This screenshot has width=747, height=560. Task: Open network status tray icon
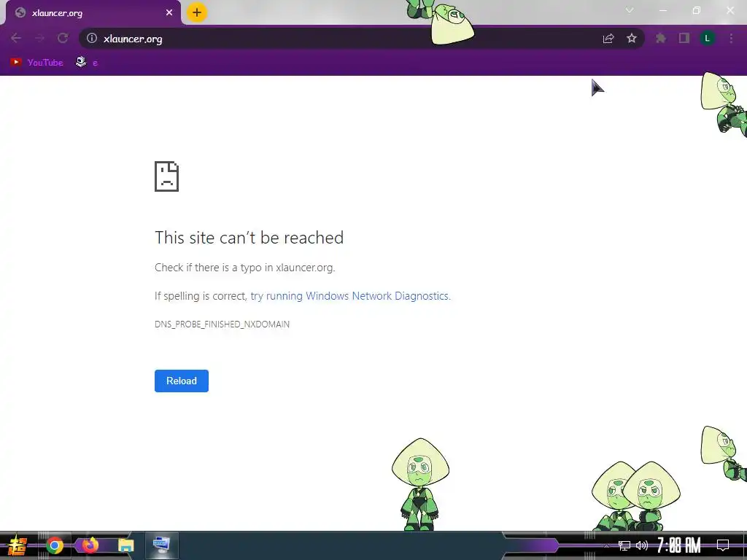coord(624,545)
